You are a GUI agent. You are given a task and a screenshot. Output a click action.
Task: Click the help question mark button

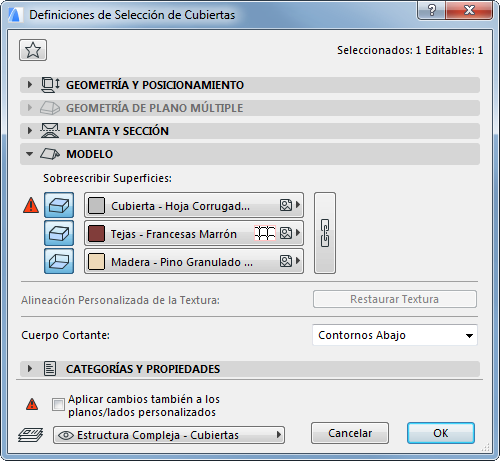pyautogui.click(x=432, y=10)
